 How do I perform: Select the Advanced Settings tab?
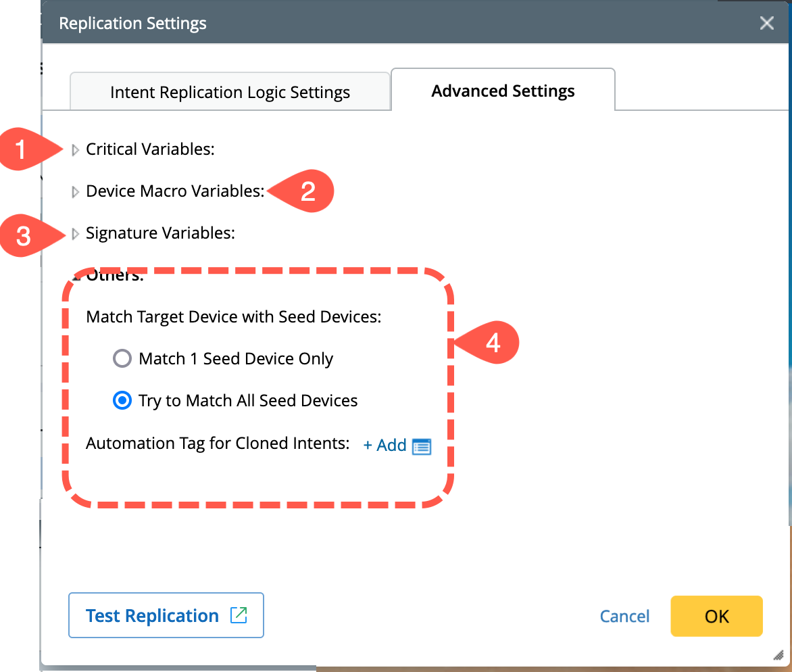click(503, 91)
